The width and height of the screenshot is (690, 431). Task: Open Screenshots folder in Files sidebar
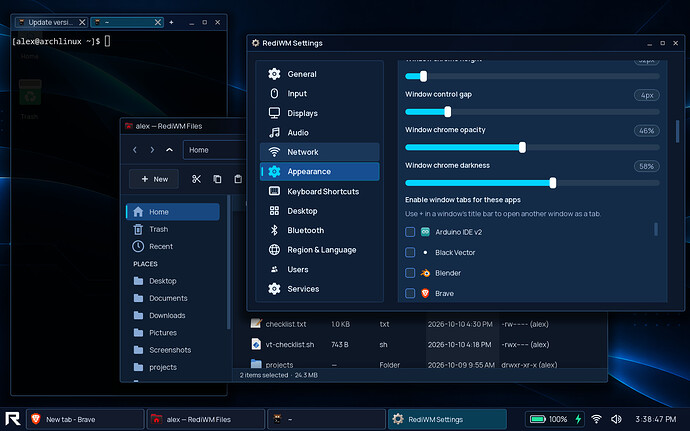pos(172,350)
